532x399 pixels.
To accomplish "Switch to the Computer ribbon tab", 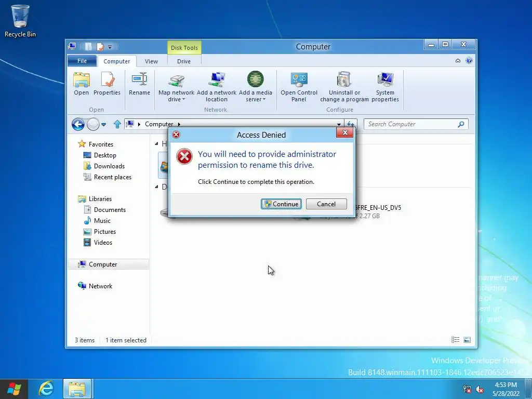I will tap(117, 61).
